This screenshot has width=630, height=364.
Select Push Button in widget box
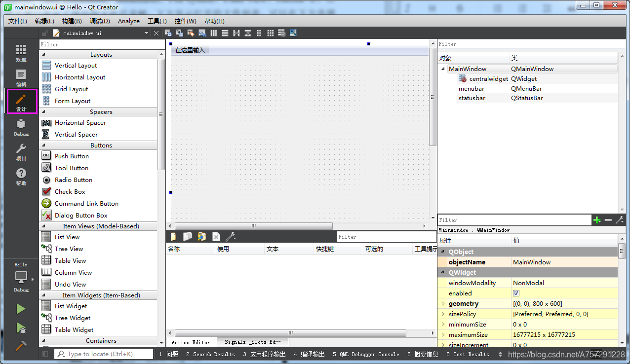(72, 156)
